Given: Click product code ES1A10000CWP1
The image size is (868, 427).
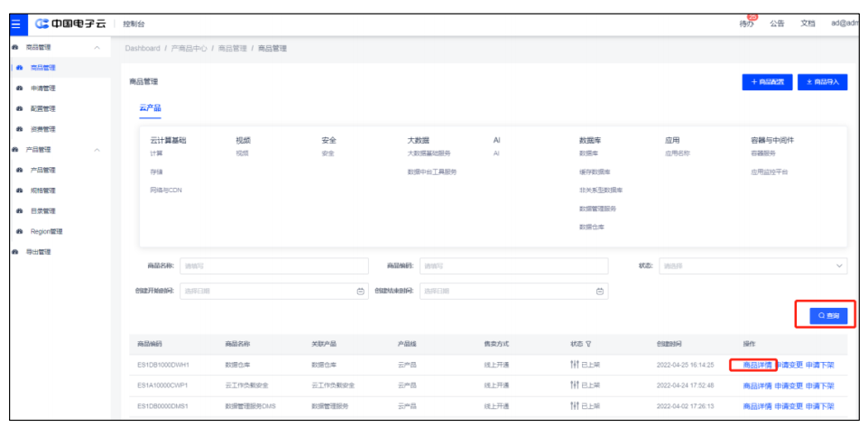Looking at the screenshot, I should coord(162,386).
